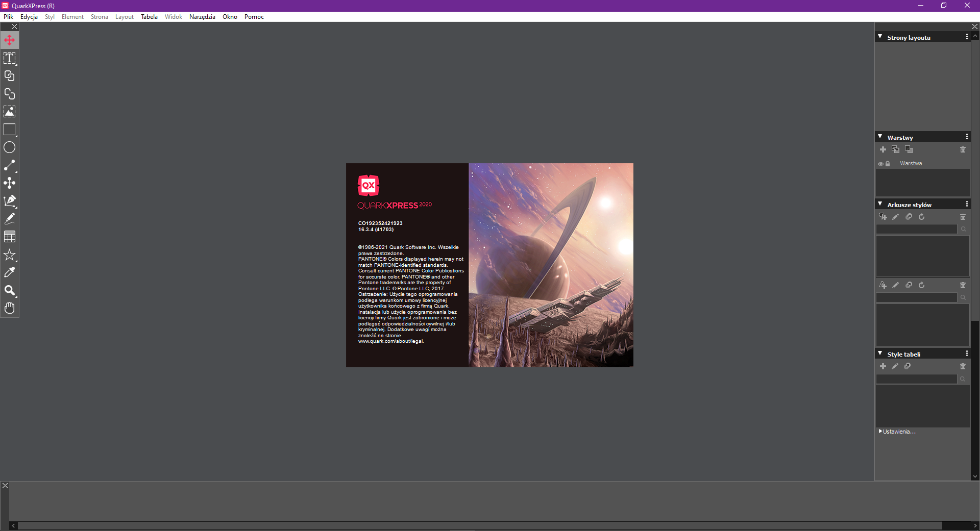The image size is (980, 531).
Task: Open the Pomoc menu
Action: (254, 17)
